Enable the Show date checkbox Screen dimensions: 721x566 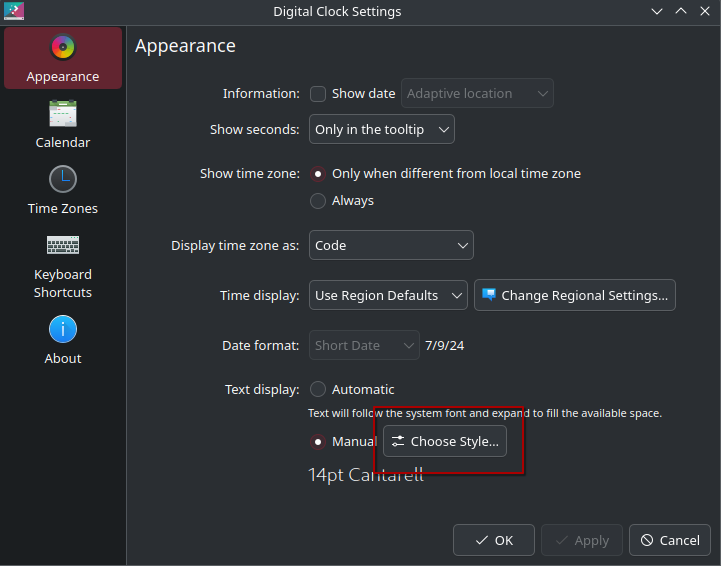[x=318, y=94]
